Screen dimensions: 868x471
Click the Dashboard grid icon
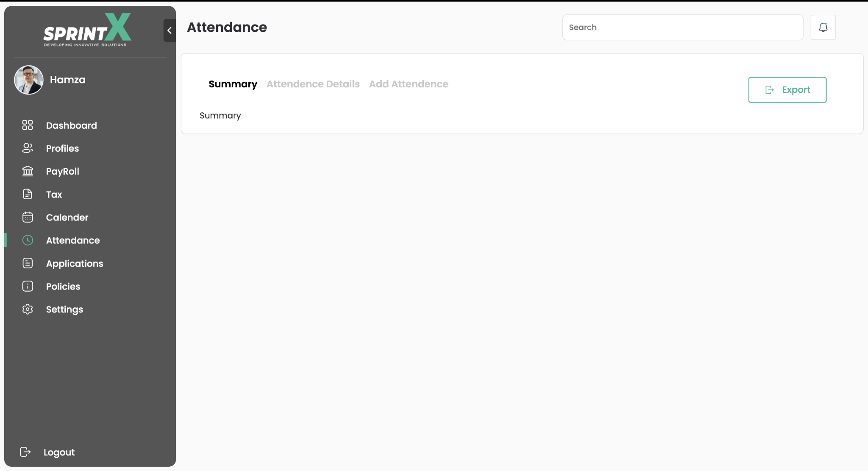pos(28,125)
